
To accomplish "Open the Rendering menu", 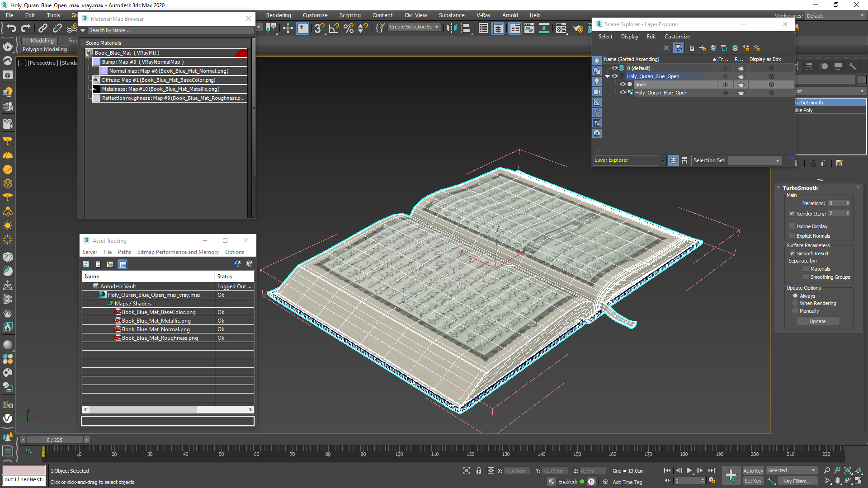I will (278, 15).
